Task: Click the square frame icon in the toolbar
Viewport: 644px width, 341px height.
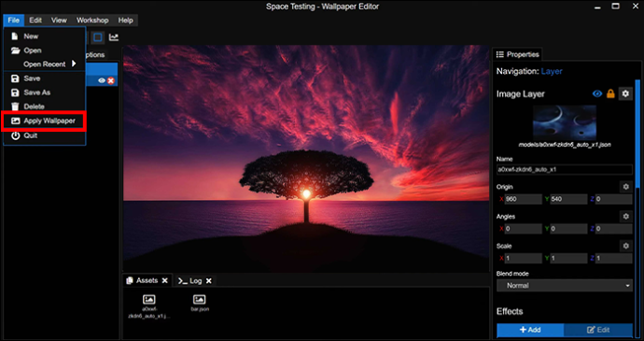Action: (98, 38)
